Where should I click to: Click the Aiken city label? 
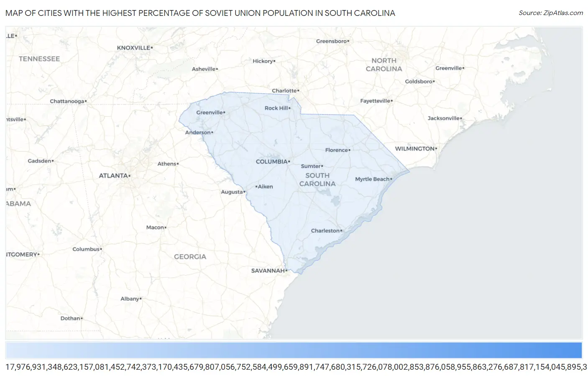click(266, 187)
